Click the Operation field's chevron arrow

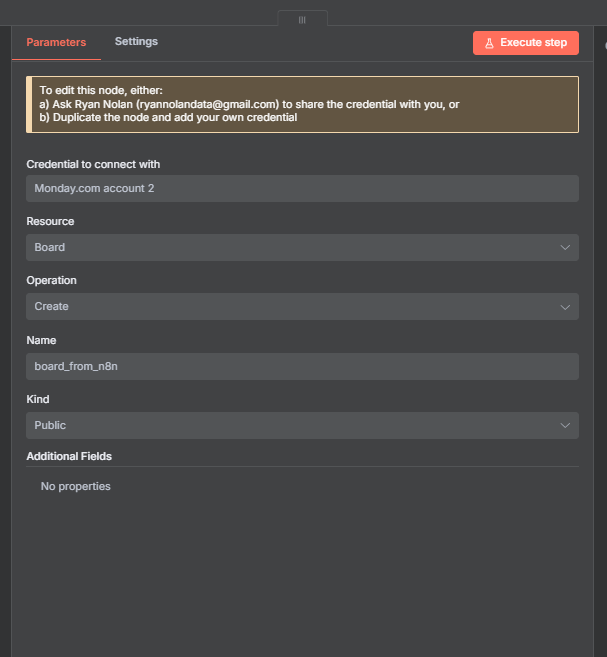565,307
